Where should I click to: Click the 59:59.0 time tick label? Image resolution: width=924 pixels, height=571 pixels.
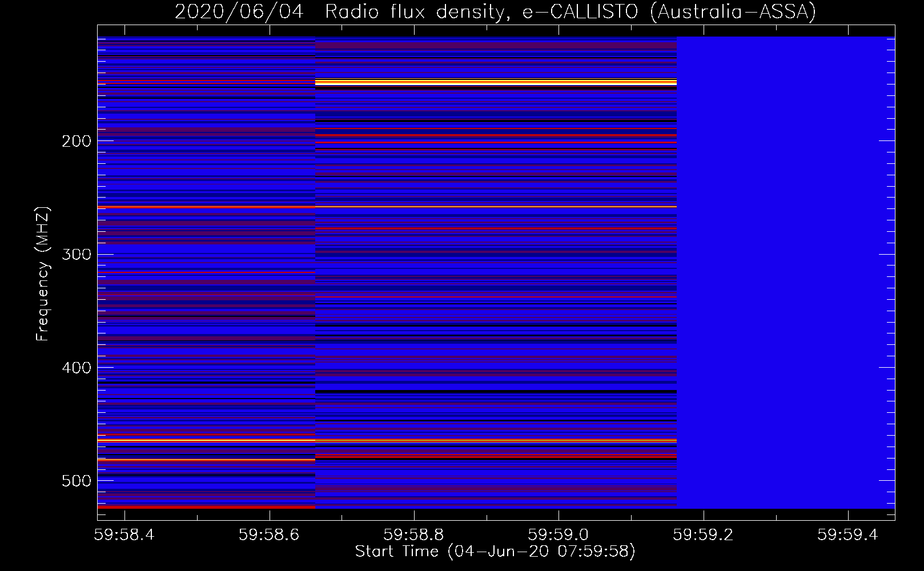point(559,534)
